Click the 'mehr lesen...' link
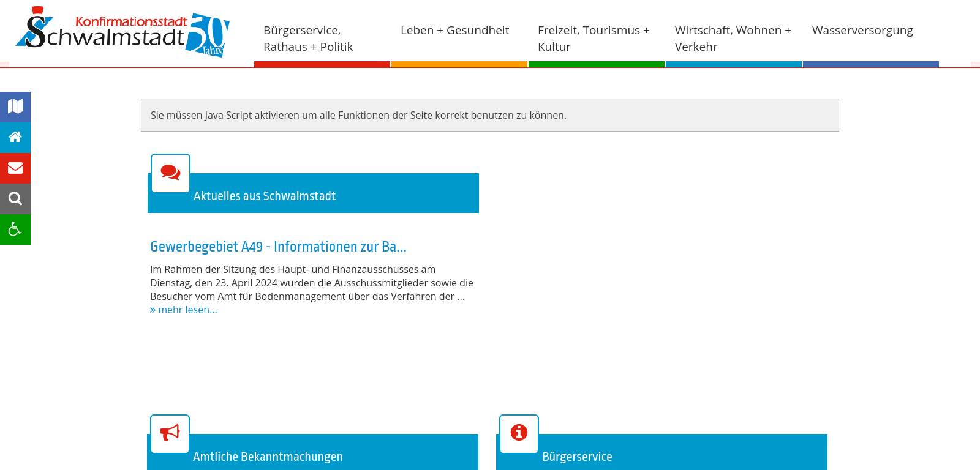This screenshot has height=470, width=980. [184, 310]
